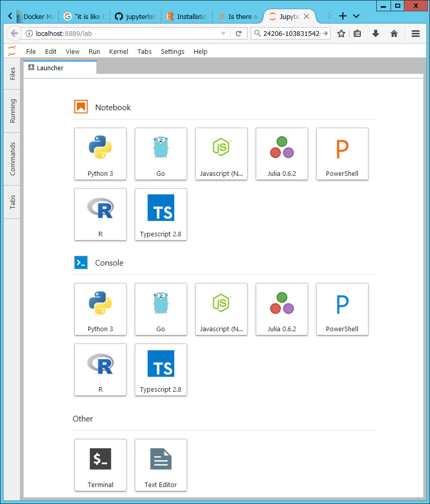Launch a PowerShell notebook
This screenshot has height=504, width=430.
tap(342, 154)
